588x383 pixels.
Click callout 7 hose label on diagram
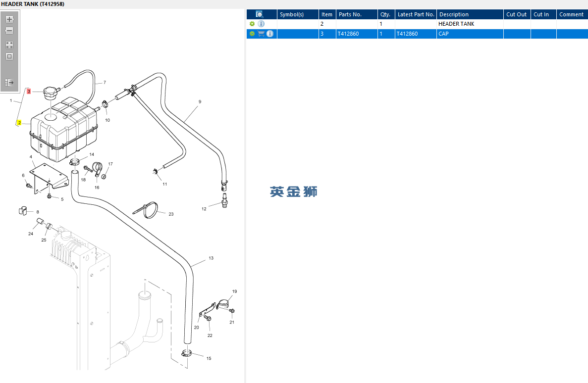(105, 83)
